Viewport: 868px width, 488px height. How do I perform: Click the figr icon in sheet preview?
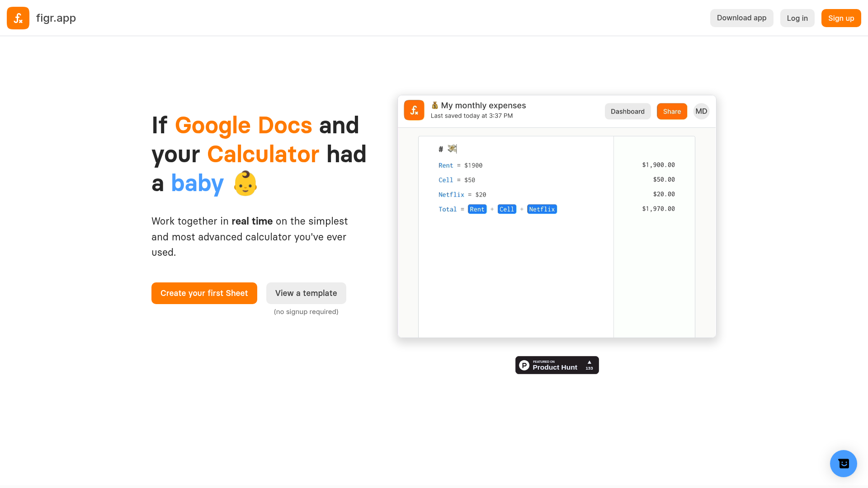[414, 110]
